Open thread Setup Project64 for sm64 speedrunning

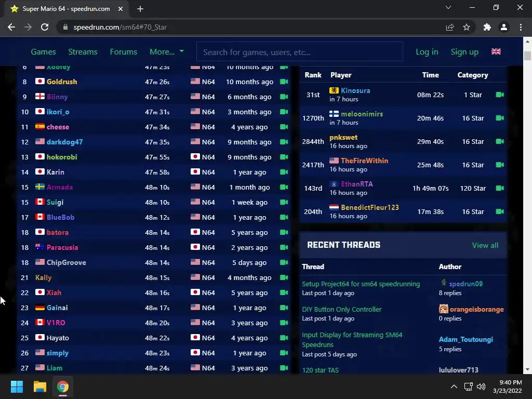click(361, 284)
